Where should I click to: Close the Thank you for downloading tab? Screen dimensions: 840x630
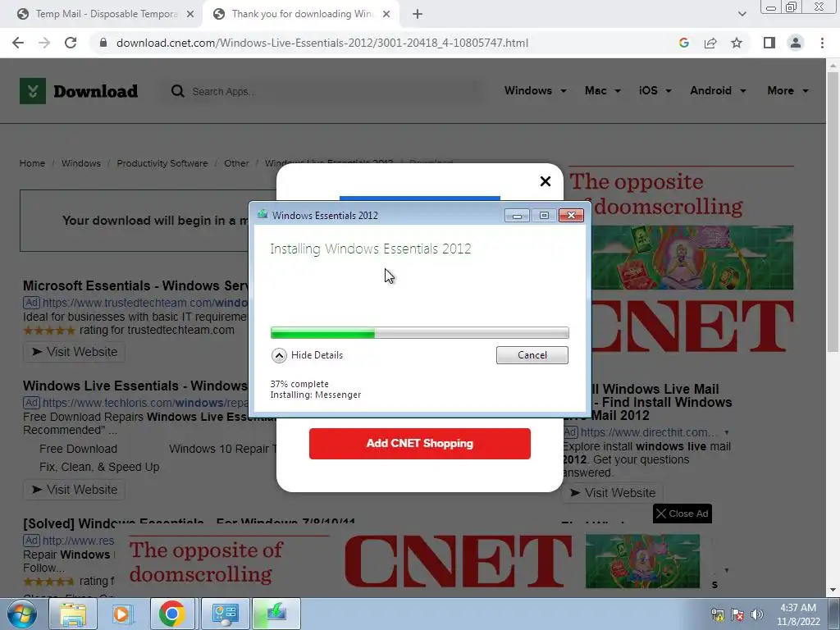(386, 14)
